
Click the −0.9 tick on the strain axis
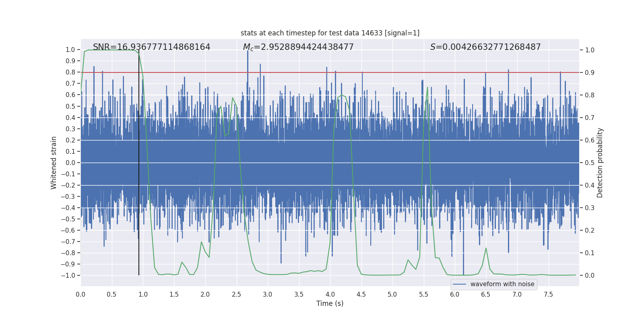pyautogui.click(x=68, y=264)
